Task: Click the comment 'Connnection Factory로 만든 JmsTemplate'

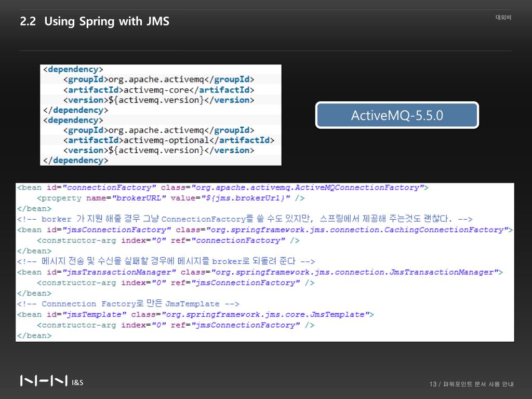Action: (x=128, y=303)
